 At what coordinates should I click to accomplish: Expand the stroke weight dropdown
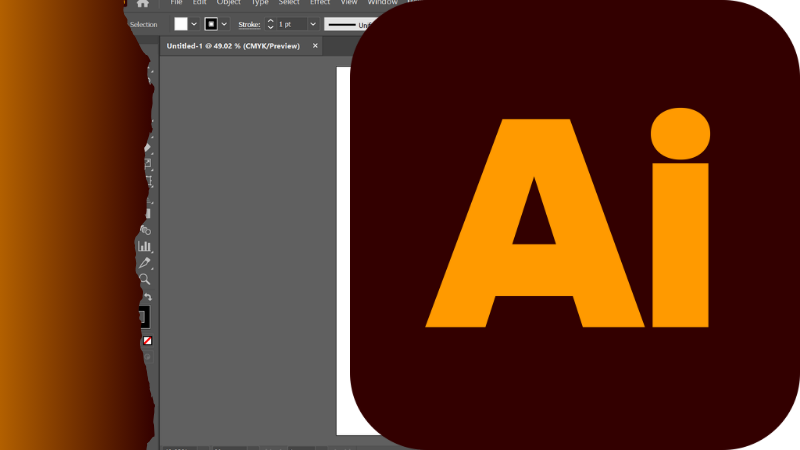point(313,24)
